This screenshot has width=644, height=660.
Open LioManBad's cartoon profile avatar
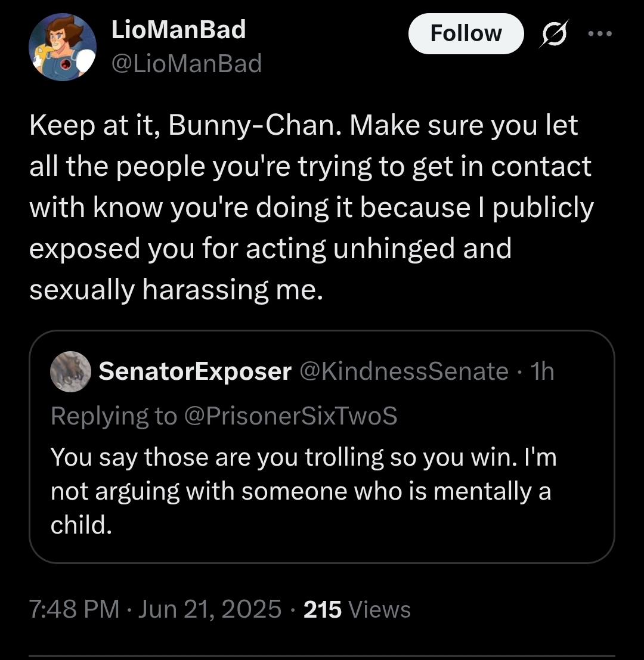click(x=62, y=47)
